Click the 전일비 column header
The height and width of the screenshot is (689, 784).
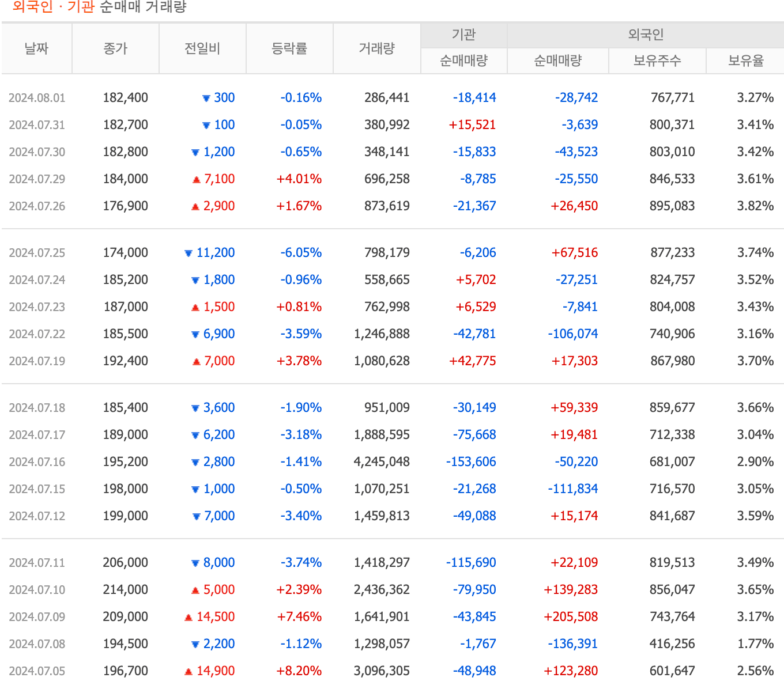click(x=203, y=48)
